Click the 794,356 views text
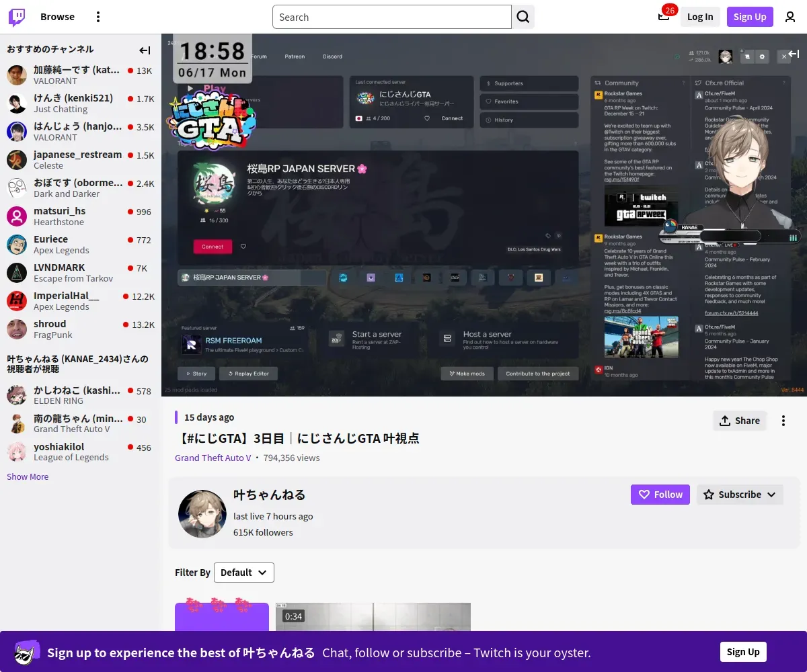 point(291,458)
